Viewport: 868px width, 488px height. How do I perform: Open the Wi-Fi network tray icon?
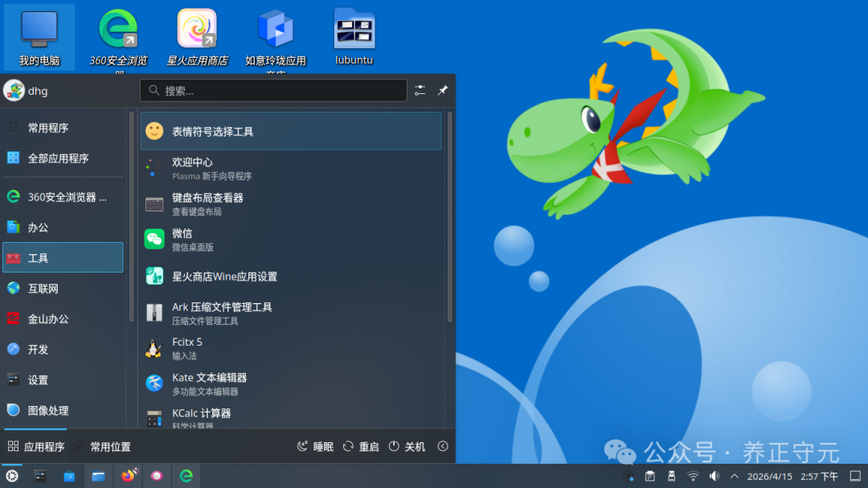pos(693,477)
